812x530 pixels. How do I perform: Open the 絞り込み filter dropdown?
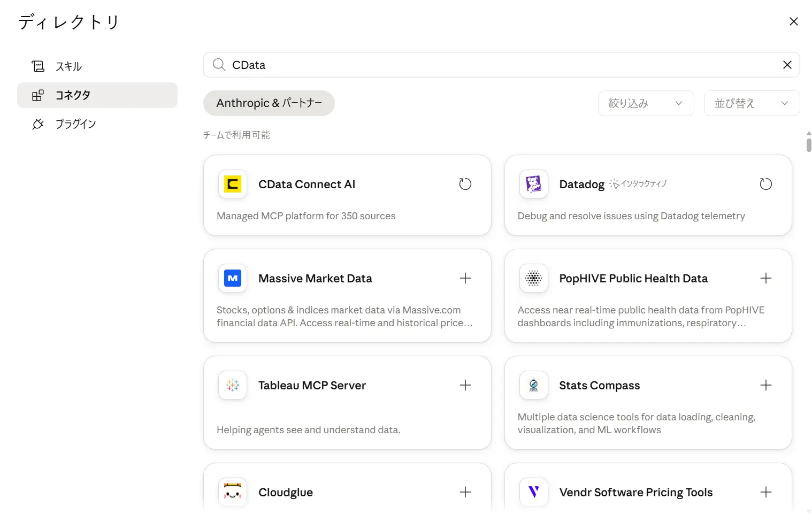[646, 103]
